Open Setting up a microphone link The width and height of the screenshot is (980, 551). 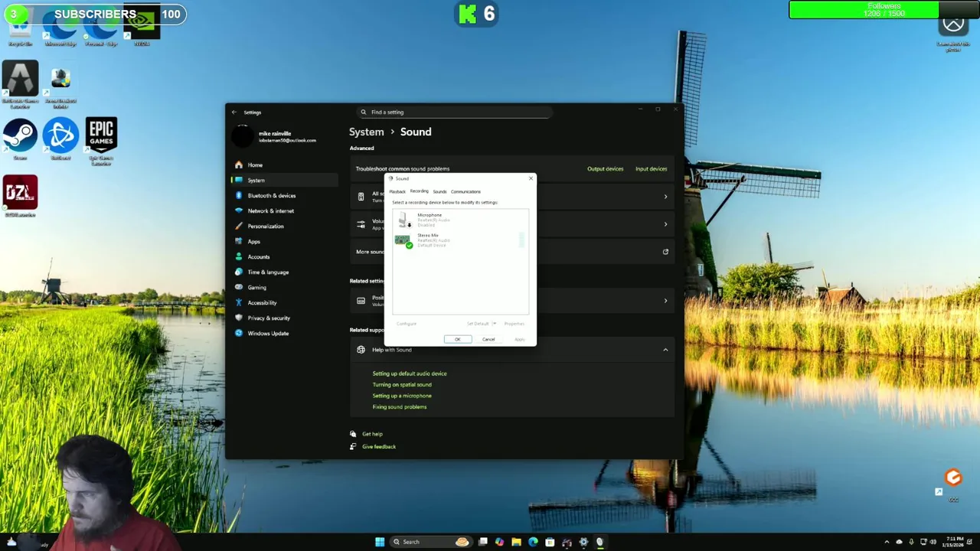pos(402,396)
